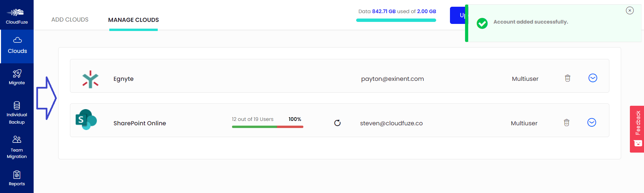
Task: Open Individual Backup in sidebar
Action: tap(17, 113)
